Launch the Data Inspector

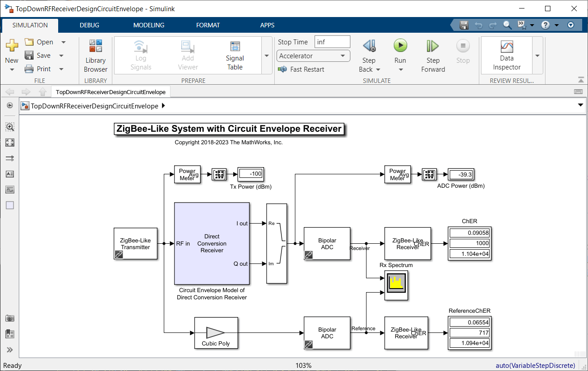pos(507,56)
